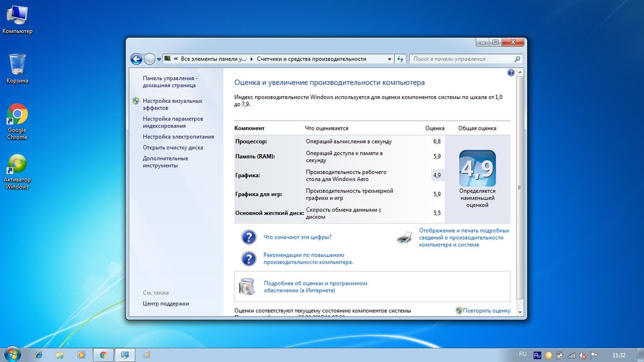Click 'Все элементы панели управления' breadcrumb
This screenshot has height=362, width=644.
(x=214, y=59)
